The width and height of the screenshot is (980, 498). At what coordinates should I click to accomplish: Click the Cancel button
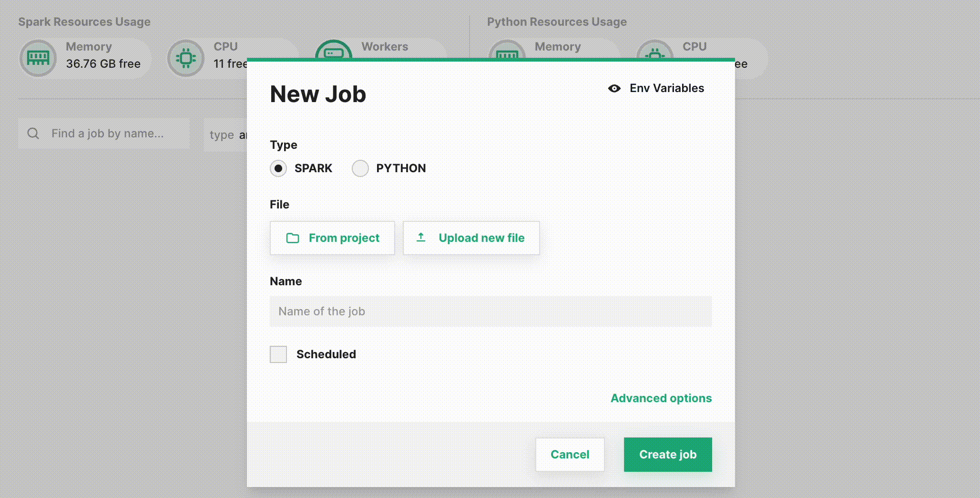click(570, 454)
